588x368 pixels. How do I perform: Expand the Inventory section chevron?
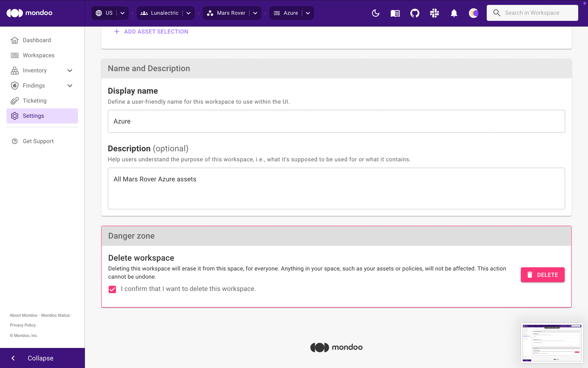[x=70, y=70]
